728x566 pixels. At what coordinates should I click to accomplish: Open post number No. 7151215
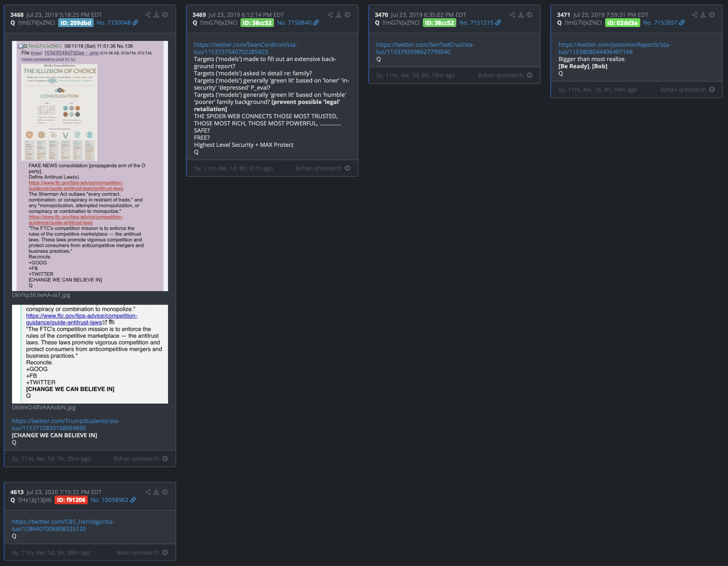coord(476,23)
